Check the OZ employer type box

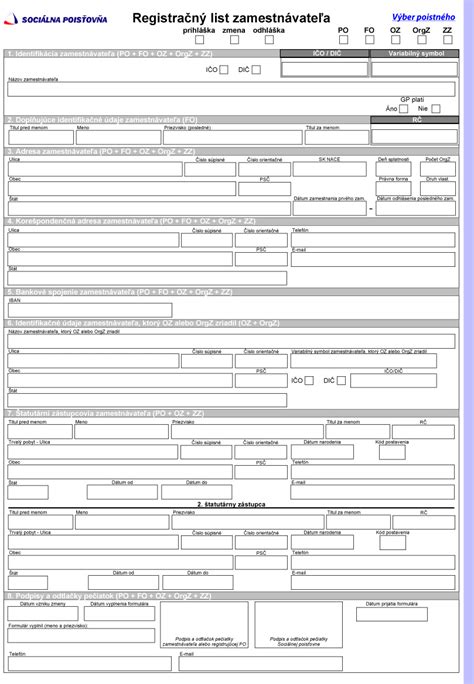pos(396,40)
